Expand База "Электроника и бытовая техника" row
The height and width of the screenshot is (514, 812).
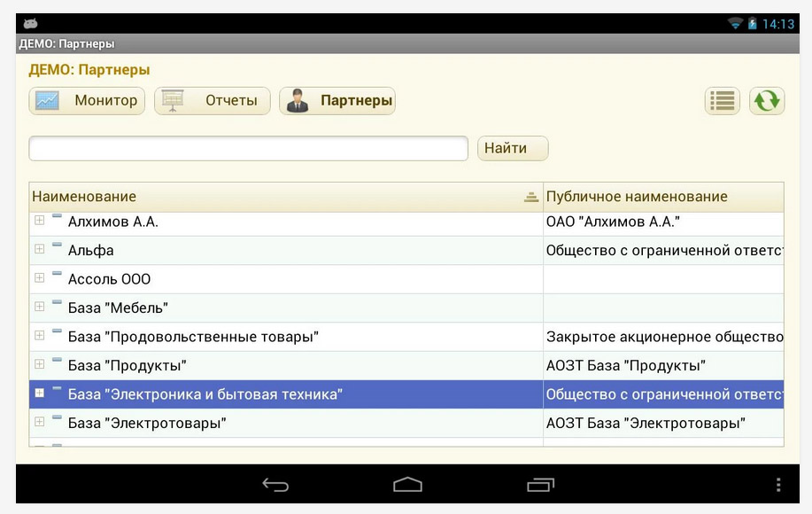tap(39, 393)
